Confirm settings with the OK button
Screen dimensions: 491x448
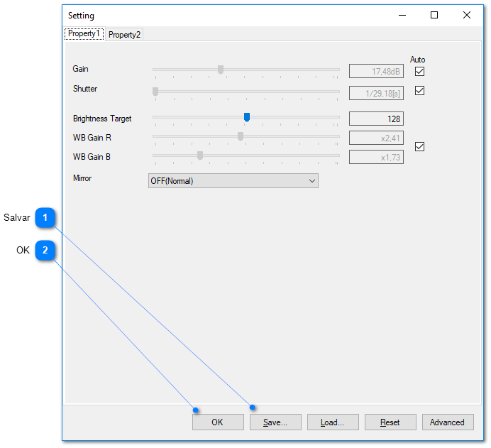(218, 422)
